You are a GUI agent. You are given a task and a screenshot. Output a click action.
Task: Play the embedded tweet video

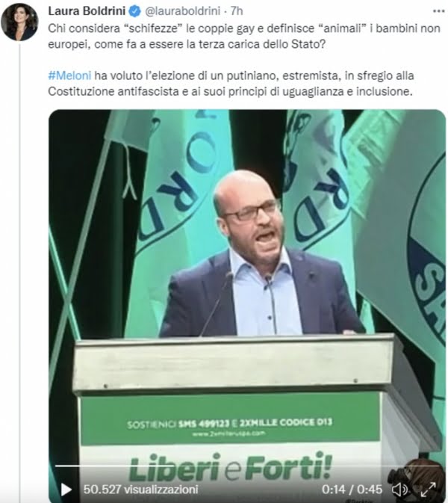(x=66, y=490)
